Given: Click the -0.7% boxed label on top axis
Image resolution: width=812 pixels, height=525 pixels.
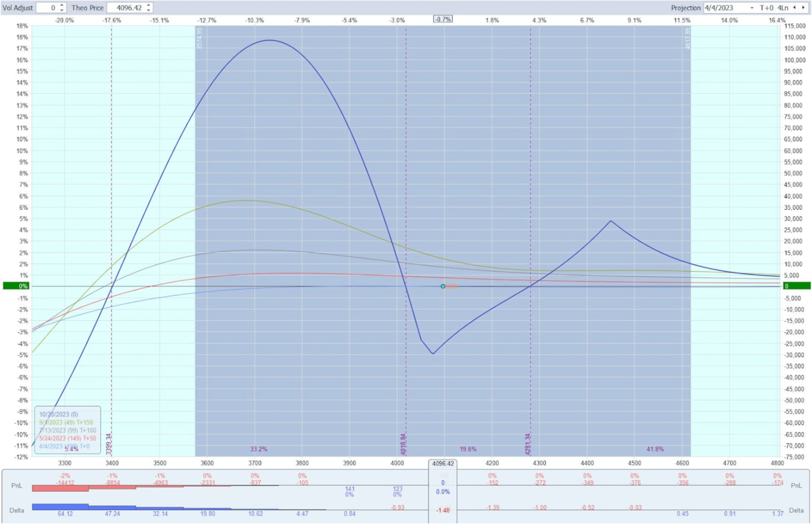Looking at the screenshot, I should (x=443, y=19).
